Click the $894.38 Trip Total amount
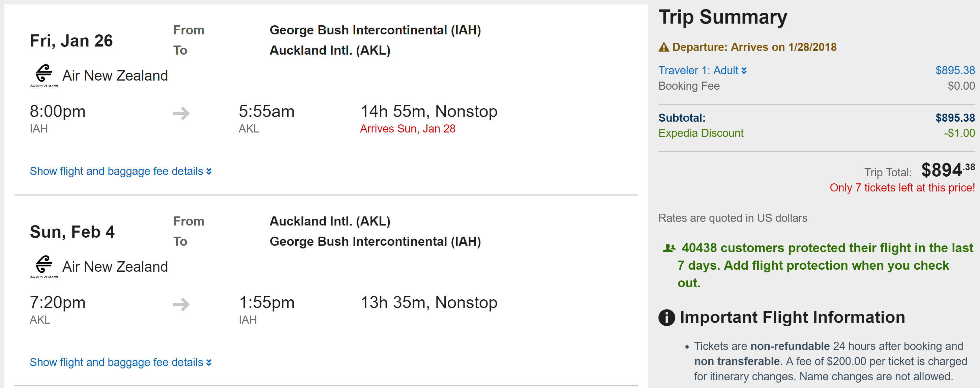Viewport: 980px width, 388px height. [x=948, y=170]
